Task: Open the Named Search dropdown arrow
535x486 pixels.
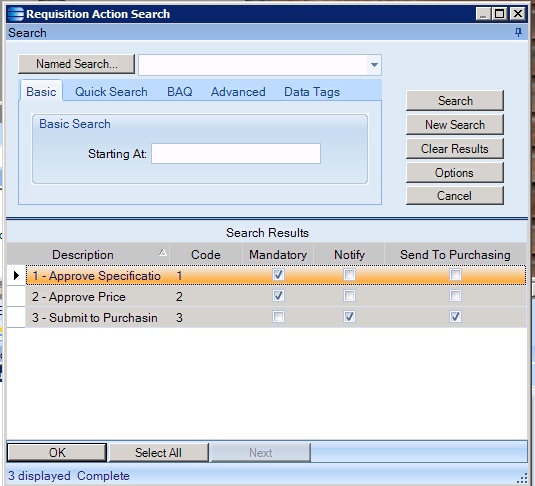Action: tap(374, 65)
